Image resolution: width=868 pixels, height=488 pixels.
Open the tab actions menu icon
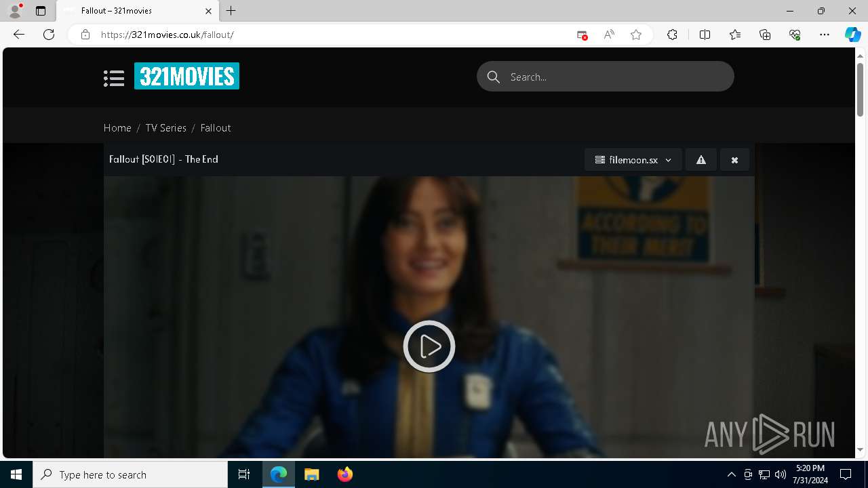tap(41, 11)
